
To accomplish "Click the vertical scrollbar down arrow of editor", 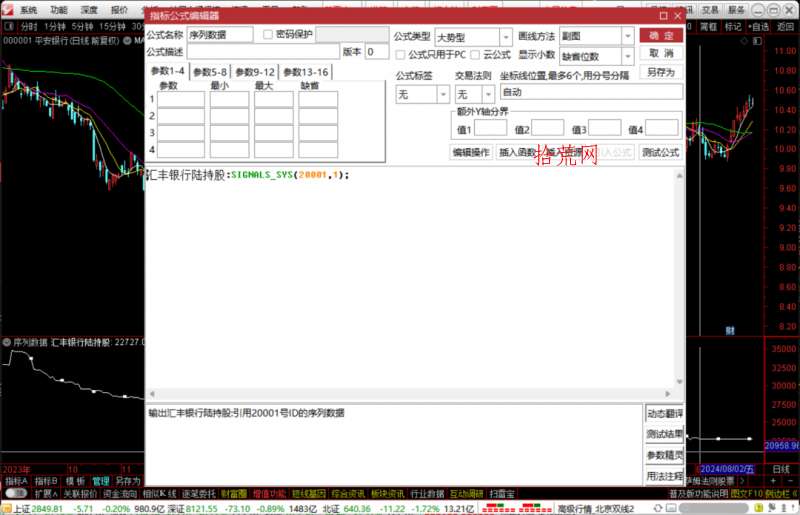I will click(679, 382).
